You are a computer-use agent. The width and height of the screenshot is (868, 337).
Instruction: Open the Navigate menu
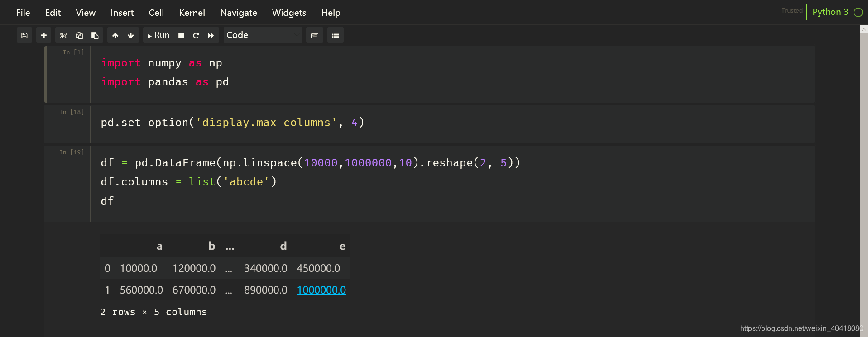pyautogui.click(x=239, y=13)
